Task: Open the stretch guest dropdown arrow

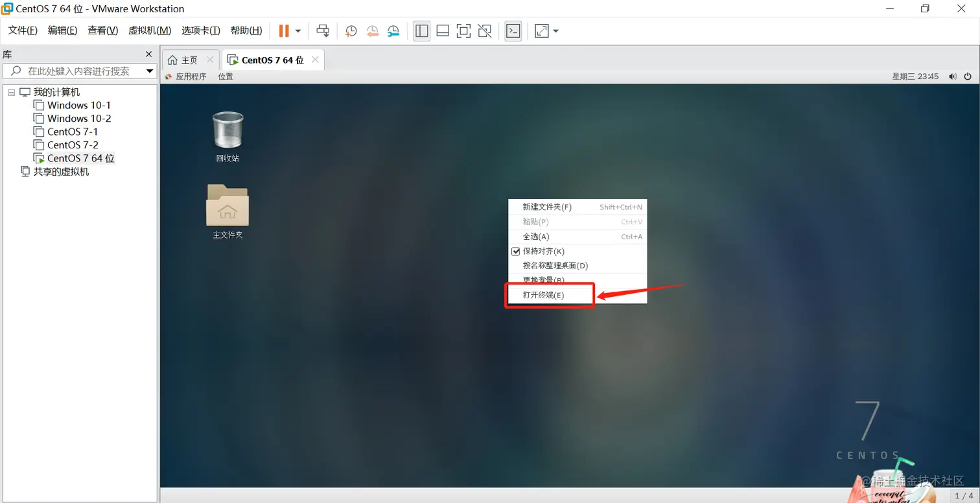Action: [x=556, y=31]
